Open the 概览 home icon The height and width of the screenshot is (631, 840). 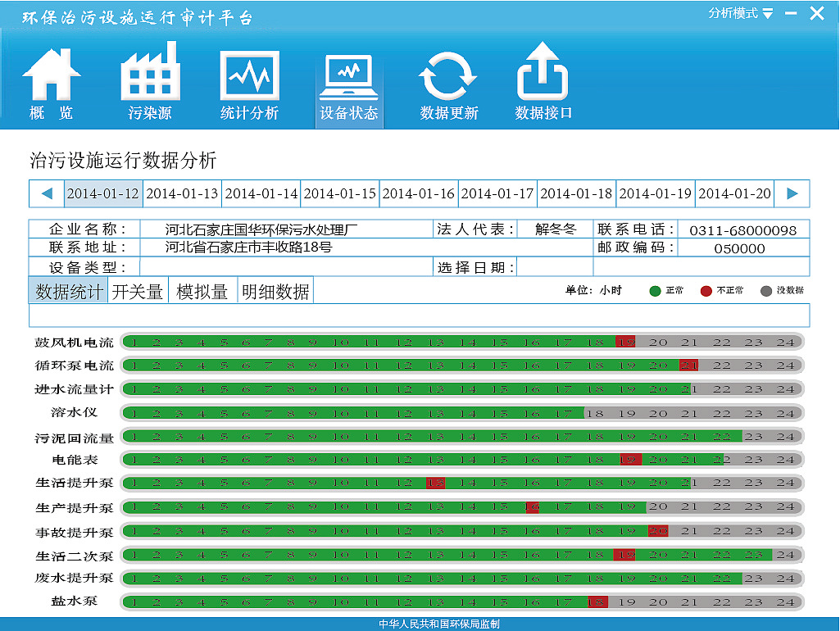[52, 75]
